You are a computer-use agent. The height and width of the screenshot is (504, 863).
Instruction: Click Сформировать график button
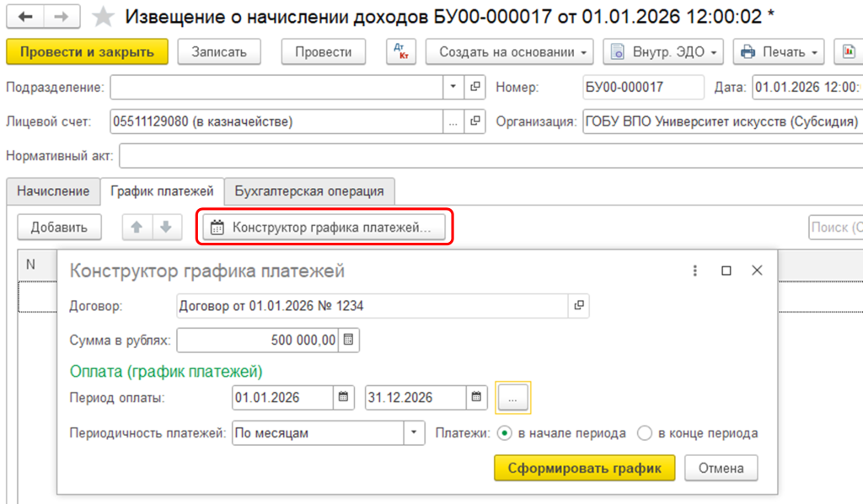coord(585,468)
